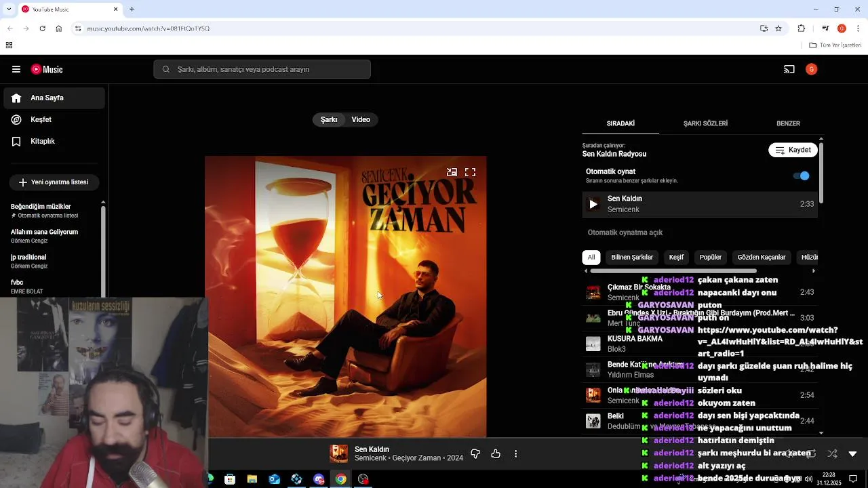
Task: Open the YouTube Music account avatar
Action: pyautogui.click(x=812, y=69)
